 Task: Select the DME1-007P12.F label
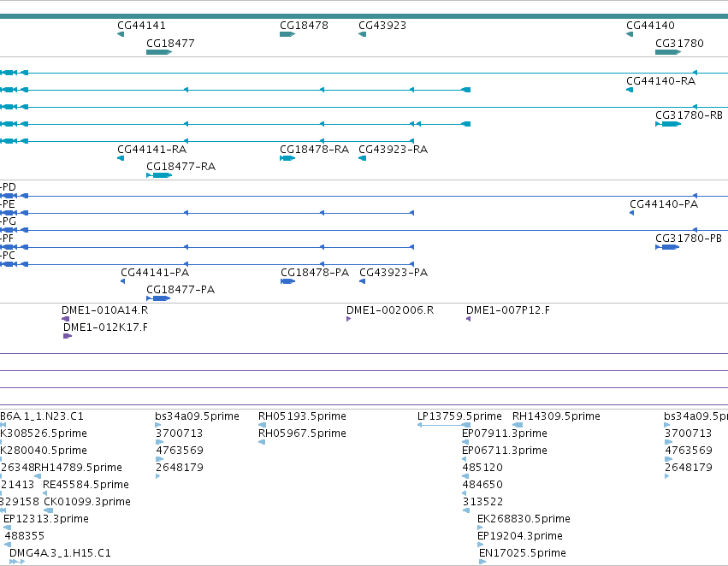508,310
